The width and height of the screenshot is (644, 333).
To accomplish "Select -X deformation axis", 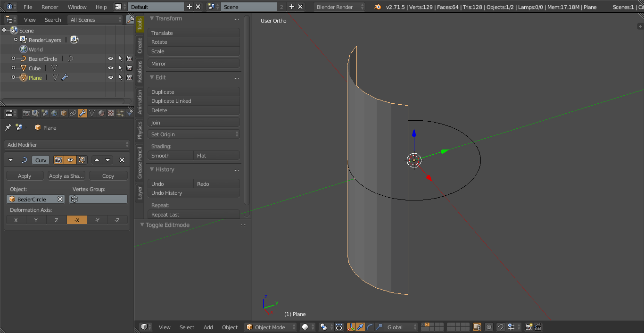I will click(x=77, y=220).
